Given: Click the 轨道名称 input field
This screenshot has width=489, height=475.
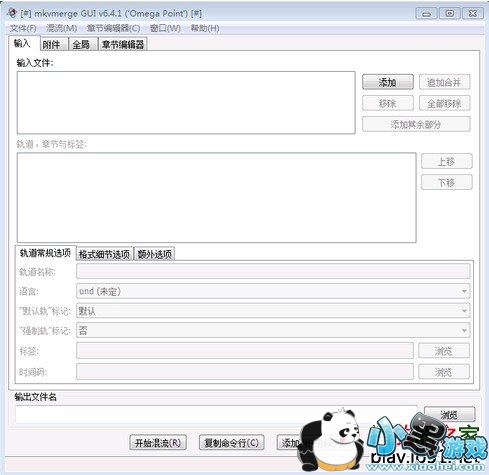Looking at the screenshot, I should point(273,271).
